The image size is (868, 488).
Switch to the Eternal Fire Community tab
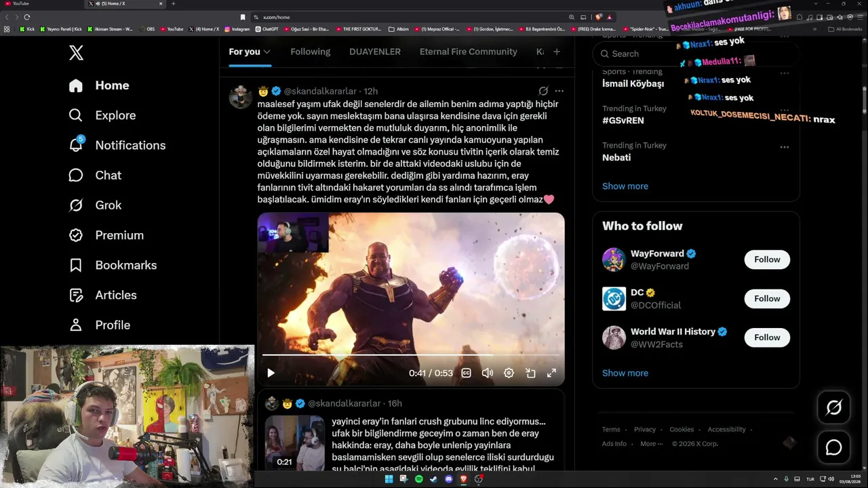[x=469, y=52]
